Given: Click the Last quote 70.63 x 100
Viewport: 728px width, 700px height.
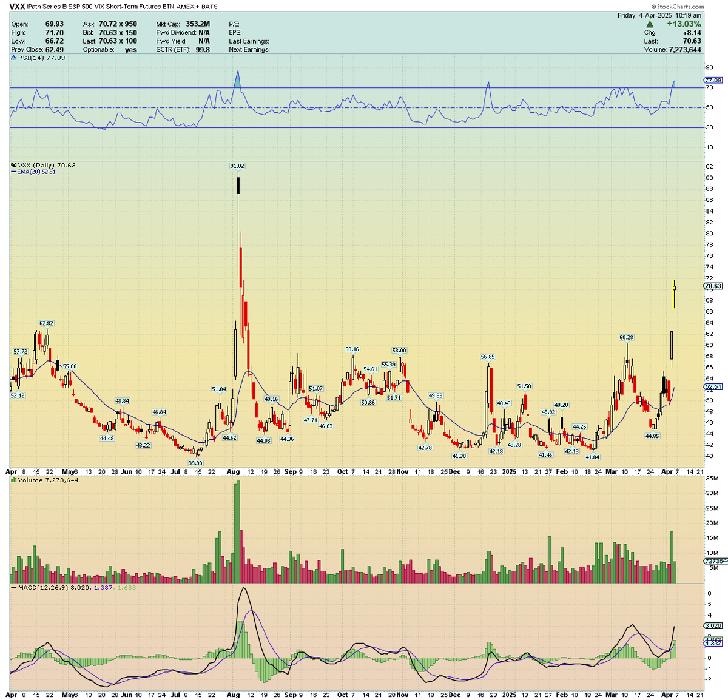Looking at the screenshot, I should click(118, 41).
